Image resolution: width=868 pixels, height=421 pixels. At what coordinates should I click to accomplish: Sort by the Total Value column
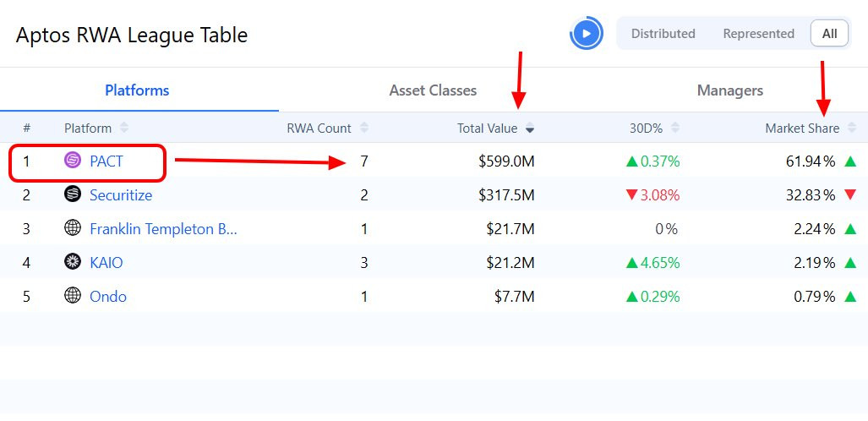click(495, 128)
